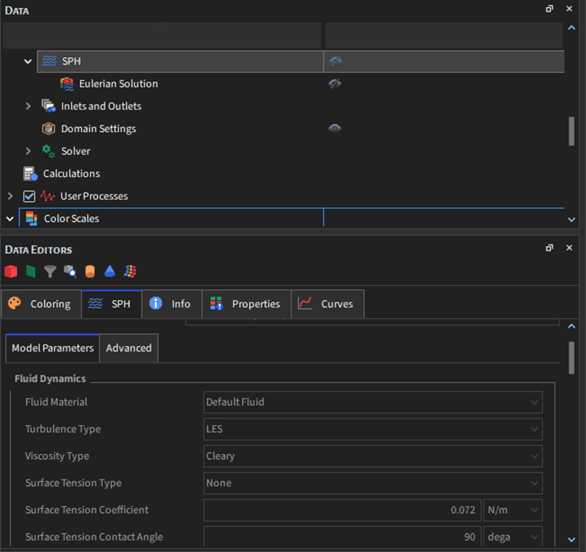
Task: Expand the Inlets and Outlets node
Action: (28, 106)
